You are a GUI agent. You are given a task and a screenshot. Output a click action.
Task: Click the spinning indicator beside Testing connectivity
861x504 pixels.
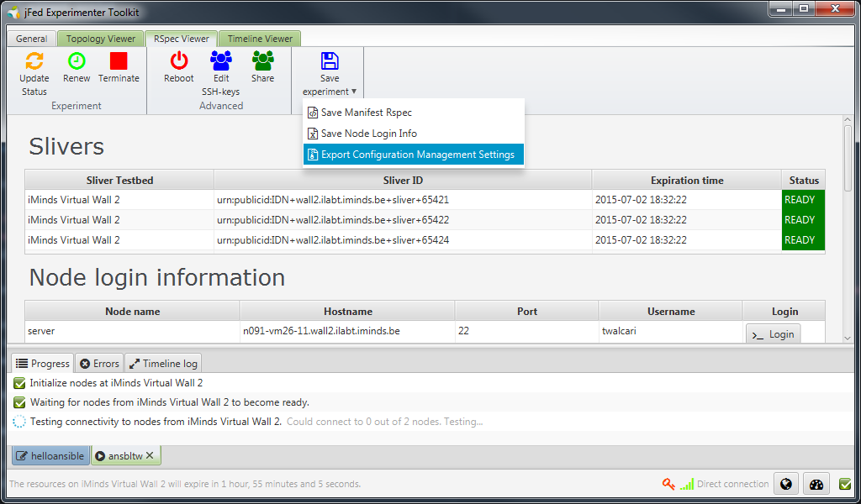[x=19, y=422]
